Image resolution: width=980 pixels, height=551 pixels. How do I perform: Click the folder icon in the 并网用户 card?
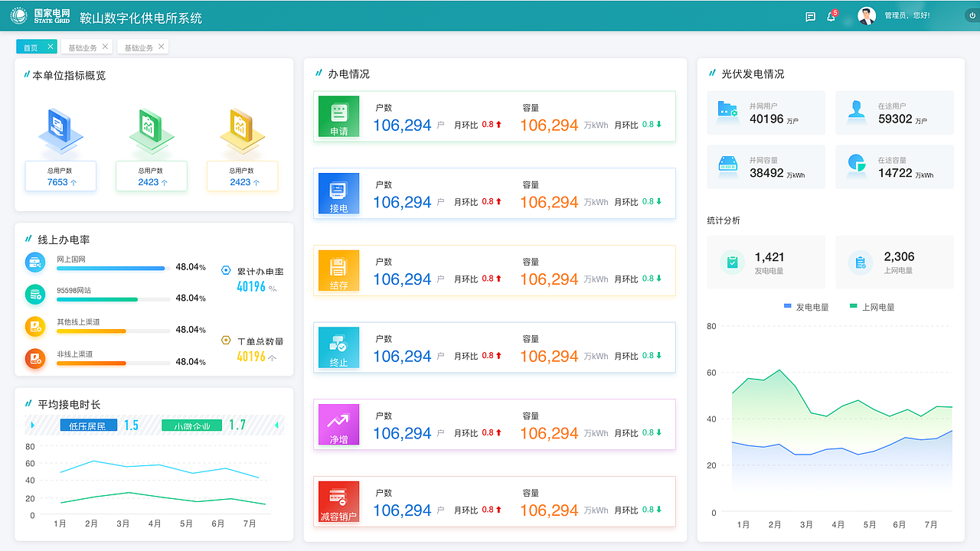coord(727,109)
